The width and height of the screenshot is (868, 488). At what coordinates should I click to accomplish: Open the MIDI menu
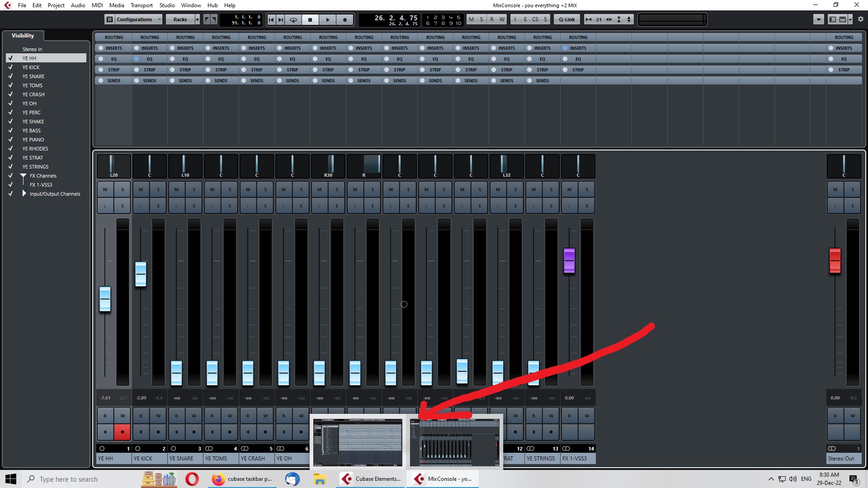coord(97,5)
